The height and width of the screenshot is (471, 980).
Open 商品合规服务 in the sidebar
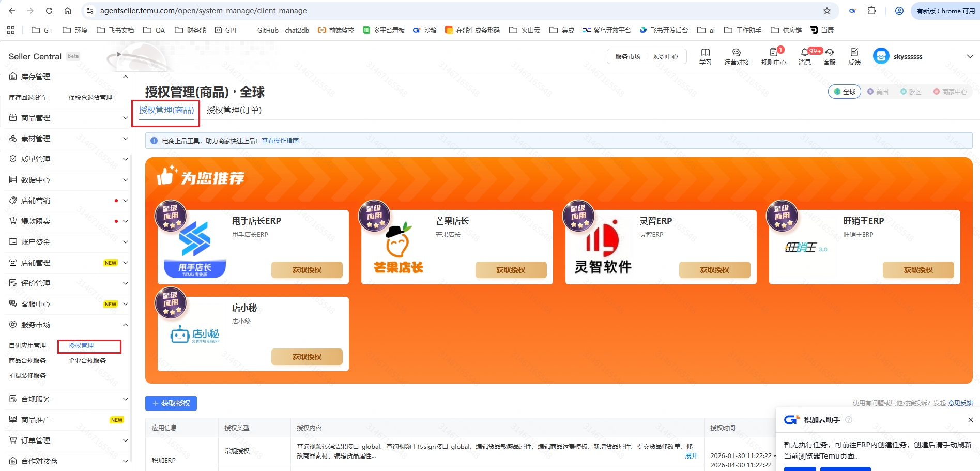(x=27, y=360)
